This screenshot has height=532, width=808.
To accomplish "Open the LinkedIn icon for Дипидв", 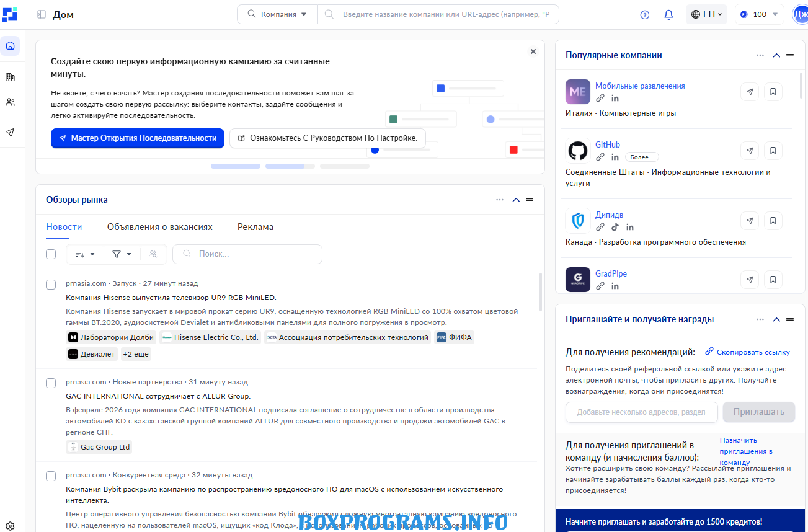I will [630, 227].
